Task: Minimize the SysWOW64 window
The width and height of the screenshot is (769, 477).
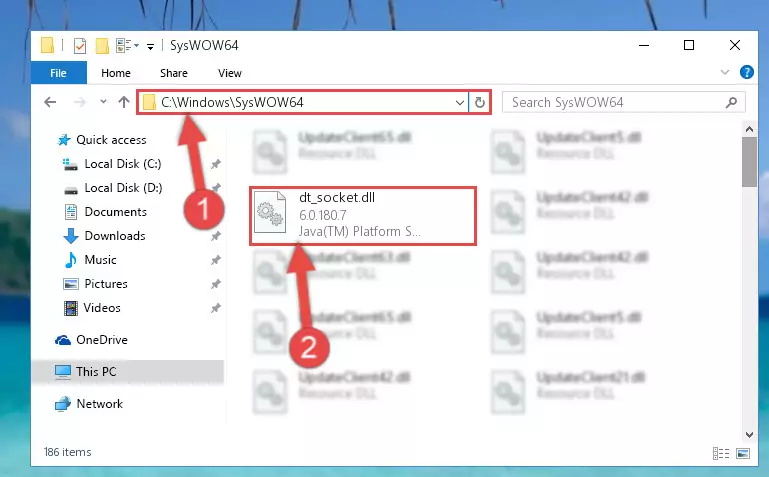Action: [x=644, y=45]
